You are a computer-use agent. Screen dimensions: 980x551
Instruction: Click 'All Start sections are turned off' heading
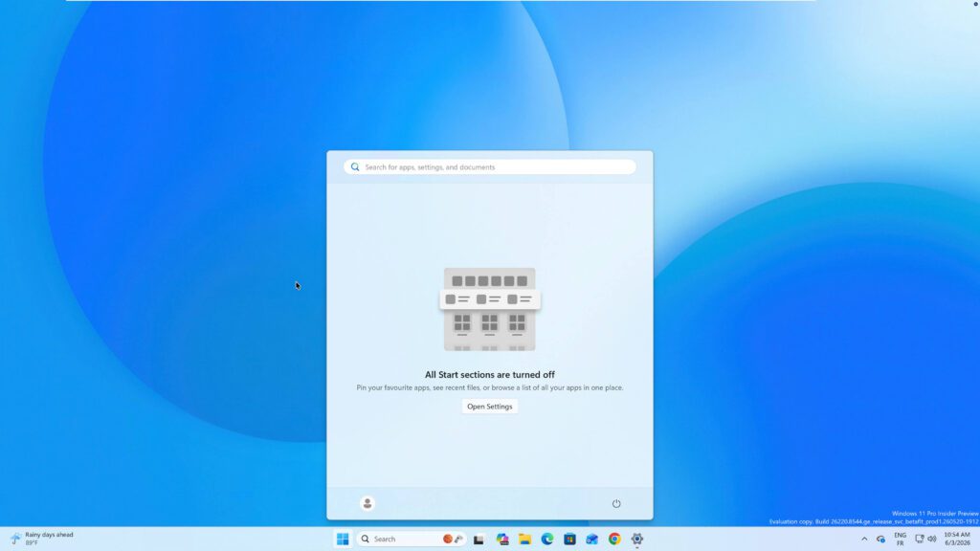click(x=489, y=375)
